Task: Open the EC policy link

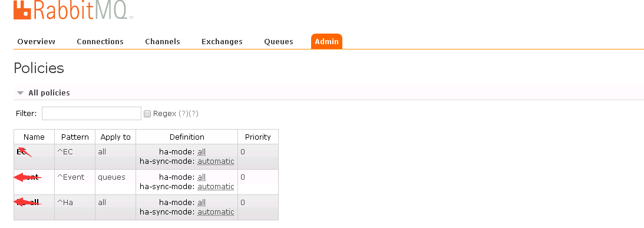Action: click(21, 151)
